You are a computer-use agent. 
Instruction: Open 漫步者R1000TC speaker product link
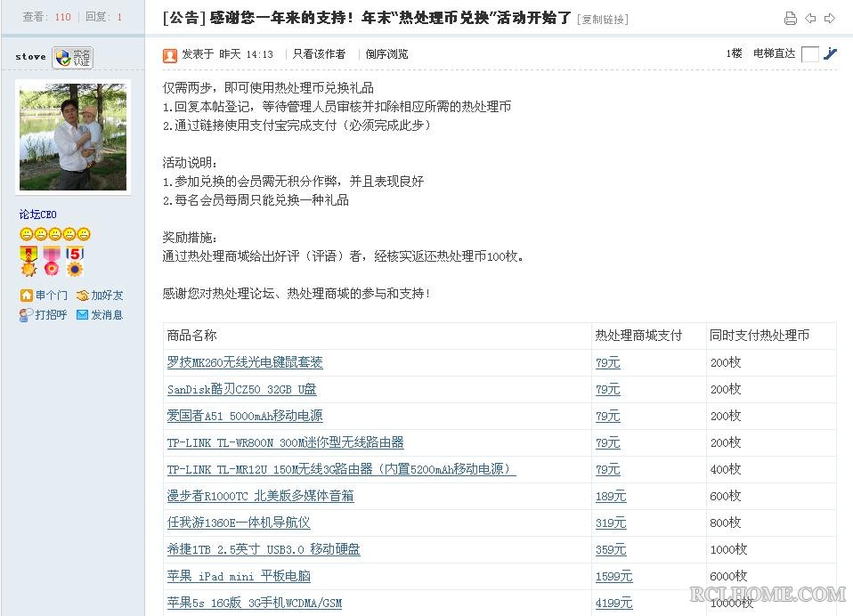261,496
